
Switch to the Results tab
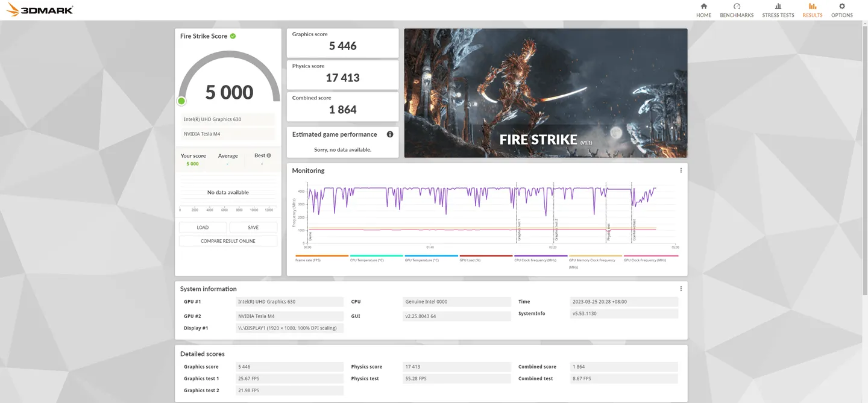click(812, 10)
